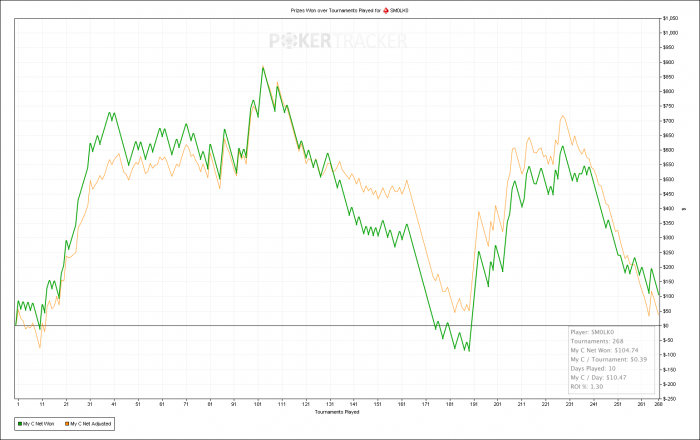Click the green My C Net Won legend swatch
Viewport: 700px width, 440px height.
point(20,424)
